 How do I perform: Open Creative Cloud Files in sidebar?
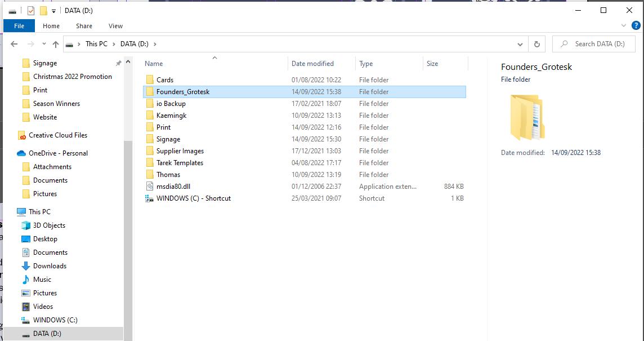pyautogui.click(x=58, y=135)
